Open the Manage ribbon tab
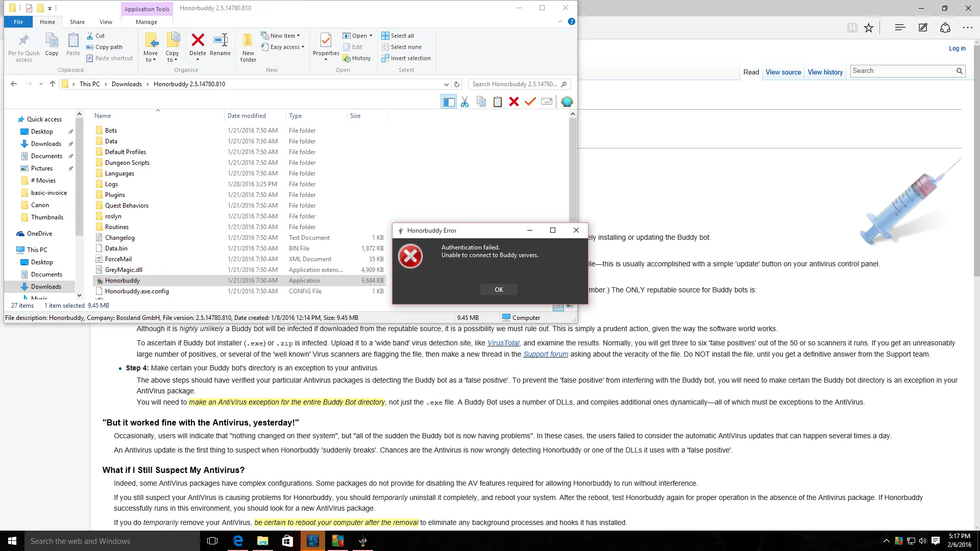The height and width of the screenshot is (551, 980). (146, 22)
